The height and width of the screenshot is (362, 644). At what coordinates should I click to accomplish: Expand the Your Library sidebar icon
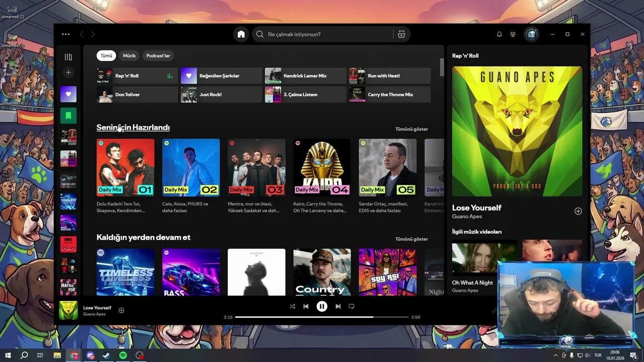pos(68,57)
